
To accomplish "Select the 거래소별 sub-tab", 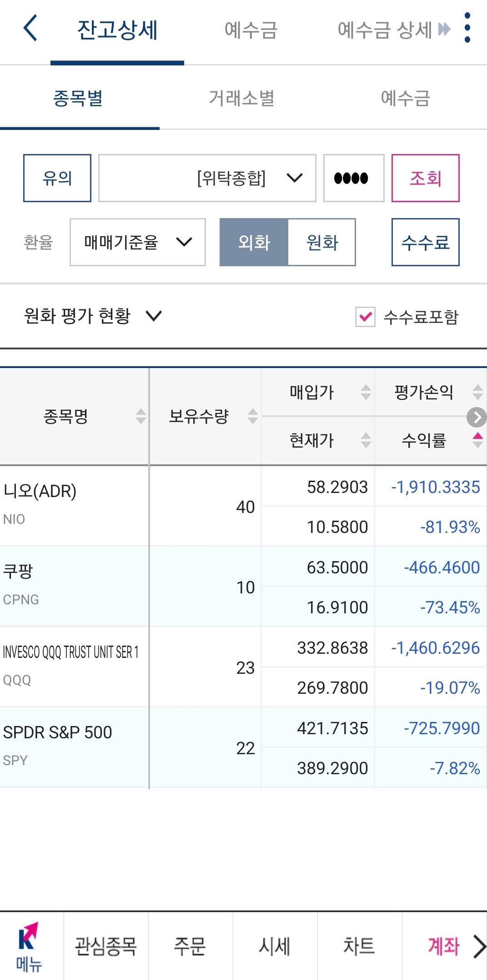I will (241, 98).
